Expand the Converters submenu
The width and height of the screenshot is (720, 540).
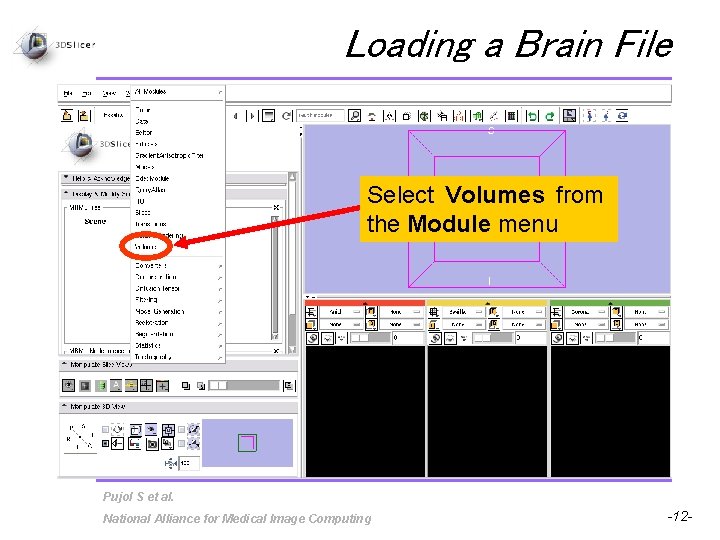[178, 265]
